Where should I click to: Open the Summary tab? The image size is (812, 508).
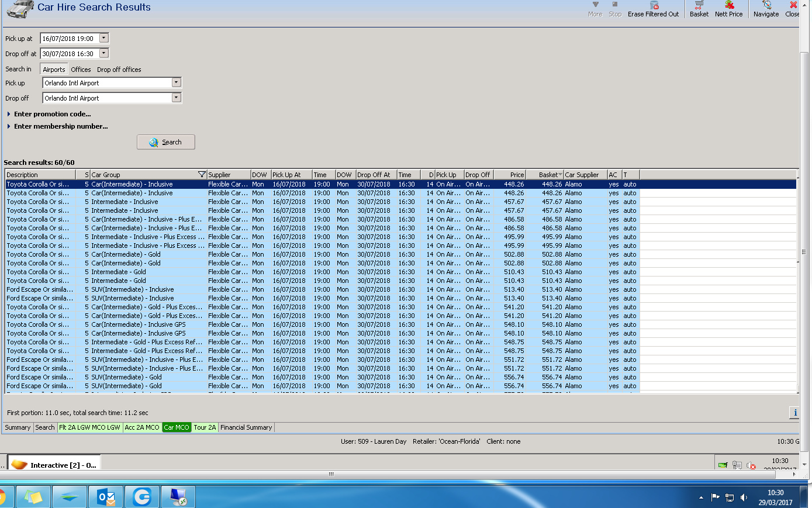pos(18,427)
